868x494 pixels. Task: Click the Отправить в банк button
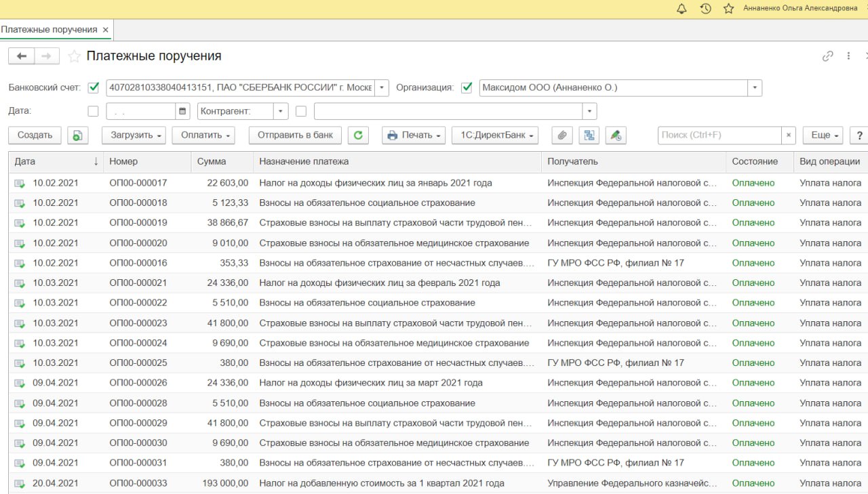coord(295,135)
